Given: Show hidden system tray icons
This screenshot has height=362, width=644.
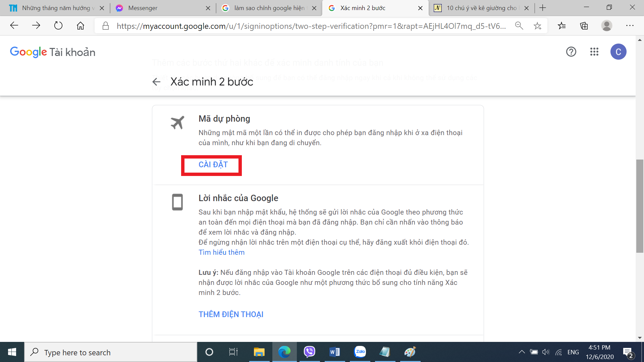Looking at the screenshot, I should [522, 352].
